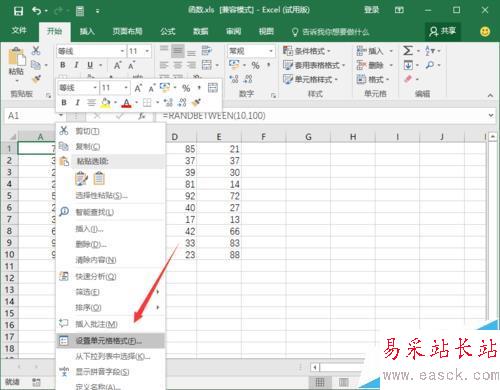500x390 pixels.
Task: Expand the 筛选 submenu arrow in context menu
Action: pos(158,292)
